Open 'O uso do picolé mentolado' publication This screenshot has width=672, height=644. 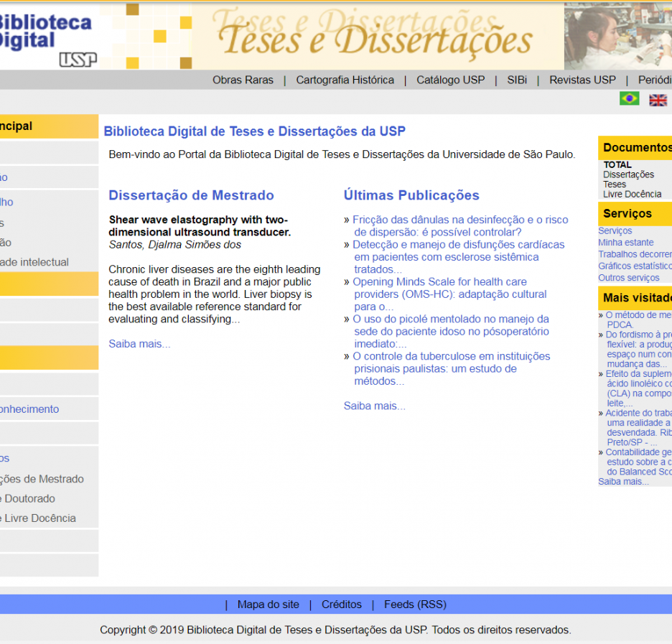(x=451, y=332)
